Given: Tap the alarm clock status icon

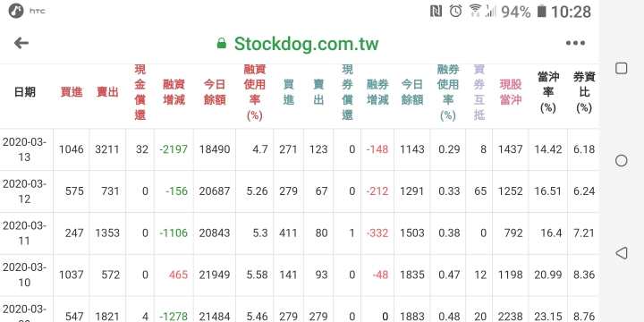Looking at the screenshot, I should 455,11.
